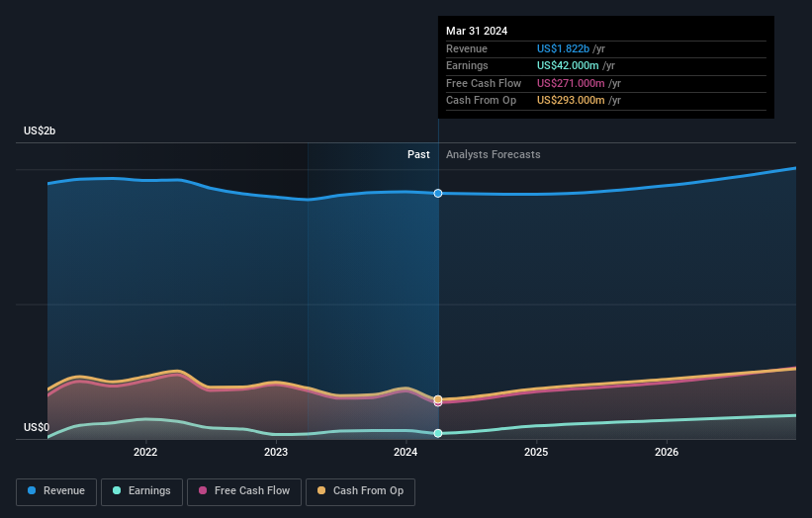Click the Free Cash Flow label in tooltip
Screen dimensions: 812x518
(x=484, y=83)
